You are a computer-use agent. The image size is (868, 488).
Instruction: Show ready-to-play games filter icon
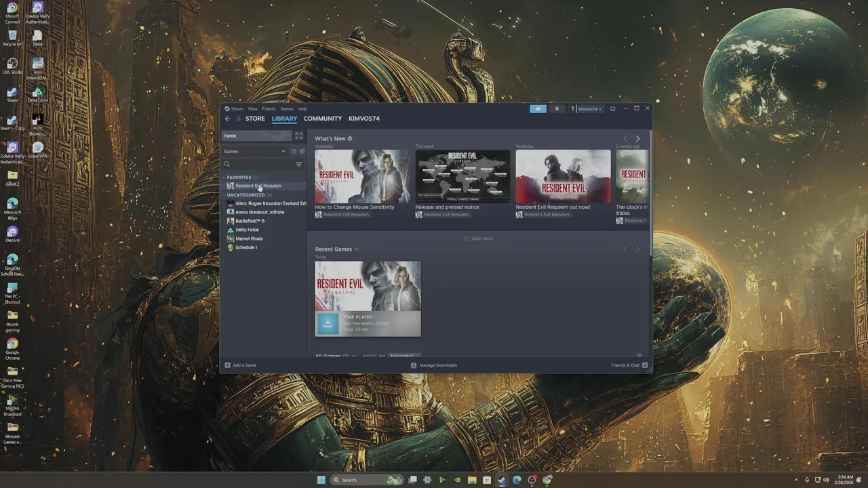coord(302,151)
